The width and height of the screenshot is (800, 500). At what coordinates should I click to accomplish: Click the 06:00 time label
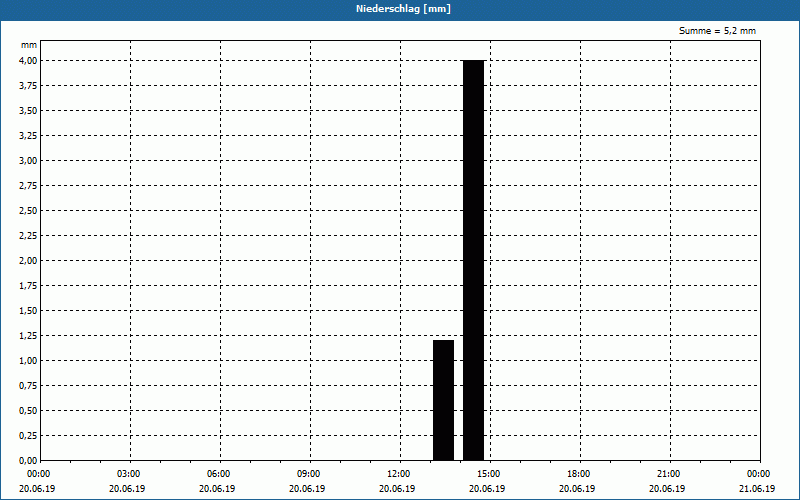[x=218, y=474]
